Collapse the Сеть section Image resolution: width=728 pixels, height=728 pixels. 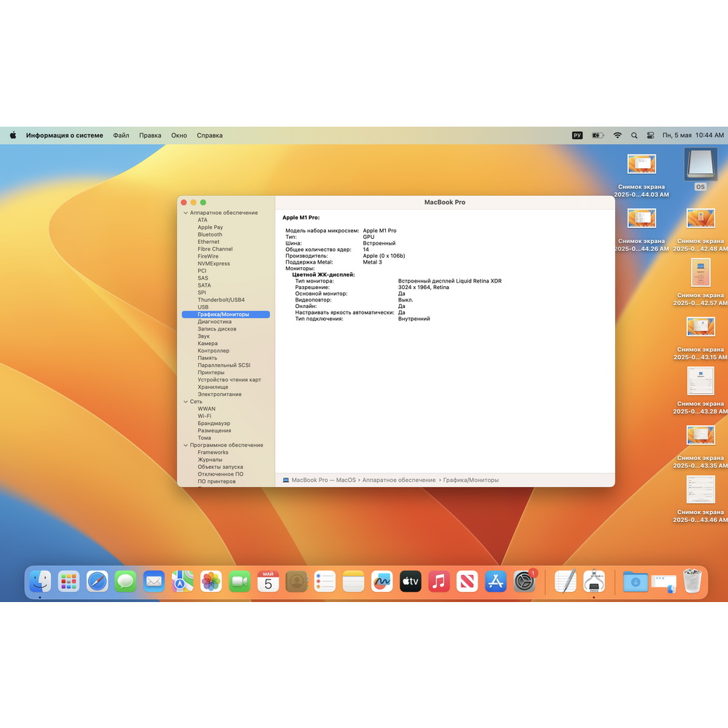pos(186,402)
